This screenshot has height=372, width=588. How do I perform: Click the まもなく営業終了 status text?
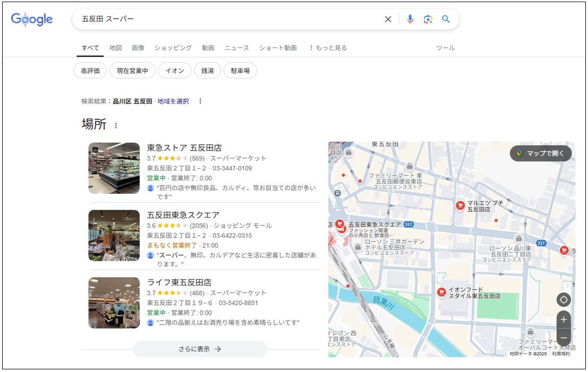pos(172,246)
